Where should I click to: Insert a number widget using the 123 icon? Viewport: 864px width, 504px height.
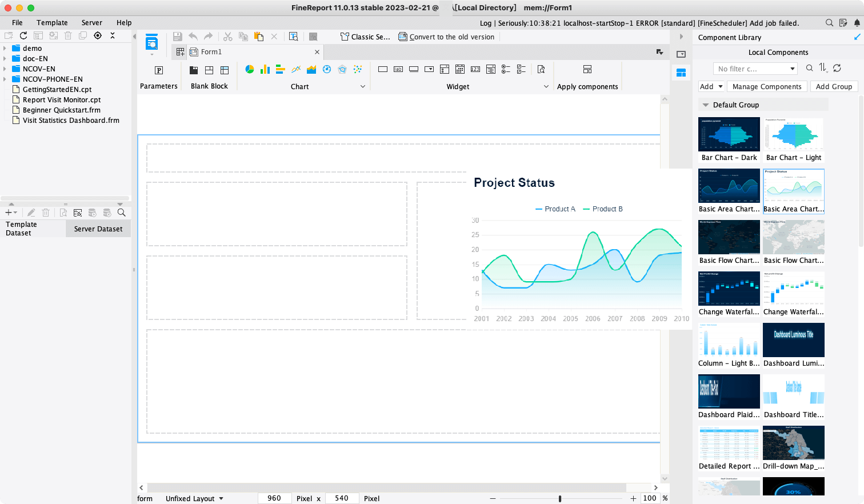pyautogui.click(x=475, y=69)
